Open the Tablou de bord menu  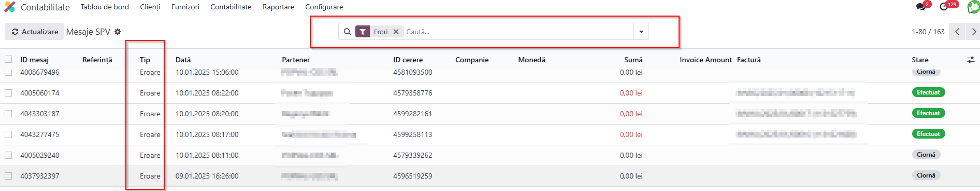[105, 7]
